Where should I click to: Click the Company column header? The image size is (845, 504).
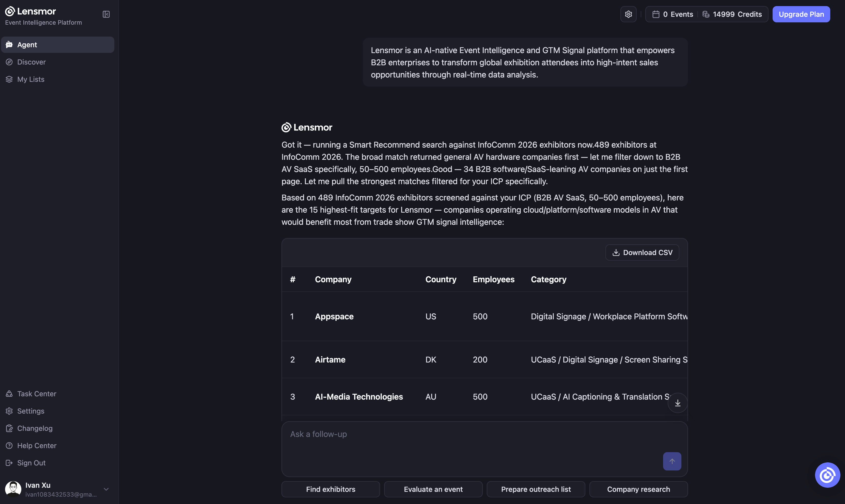click(333, 279)
